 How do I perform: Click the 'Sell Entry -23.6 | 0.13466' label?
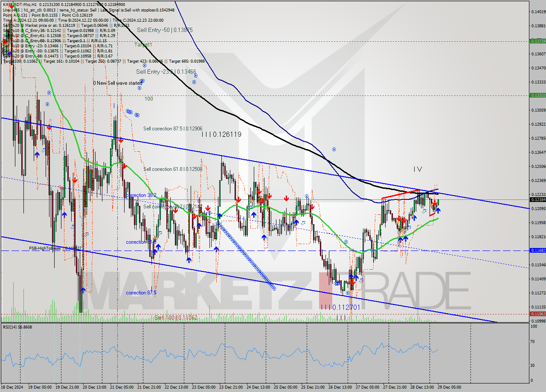click(x=166, y=72)
